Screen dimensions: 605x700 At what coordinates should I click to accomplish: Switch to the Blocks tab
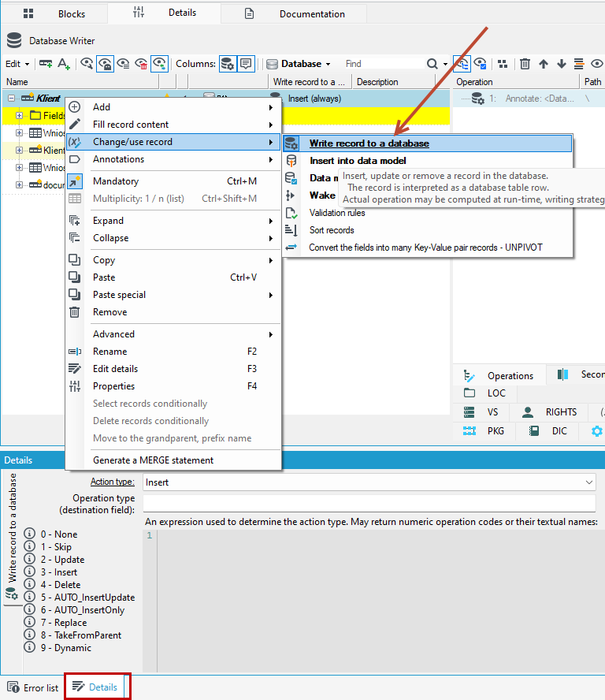coord(54,14)
